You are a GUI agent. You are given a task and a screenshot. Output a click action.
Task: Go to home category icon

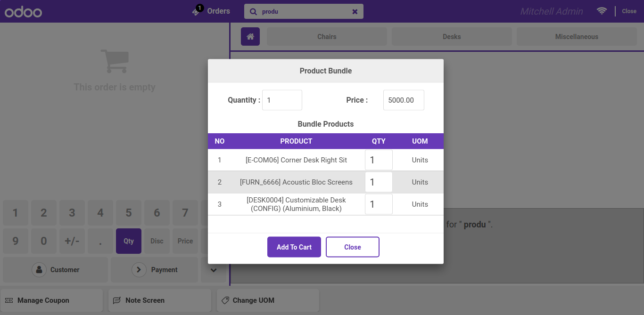pos(250,36)
